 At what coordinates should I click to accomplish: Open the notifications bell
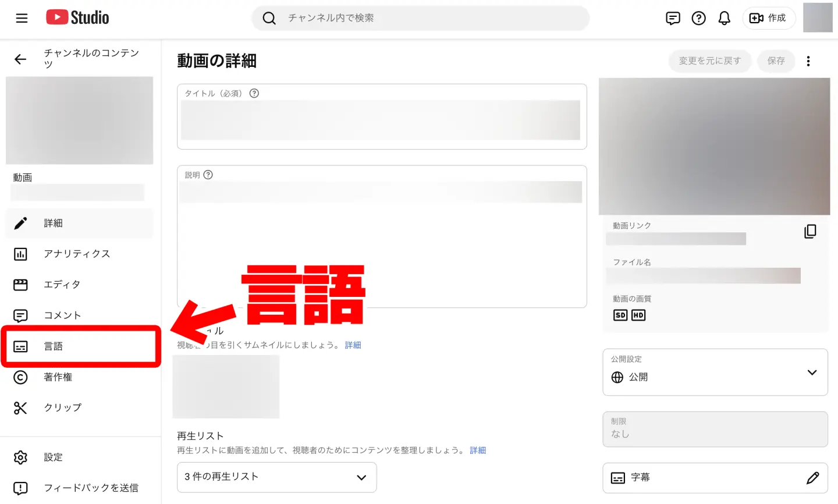724,18
